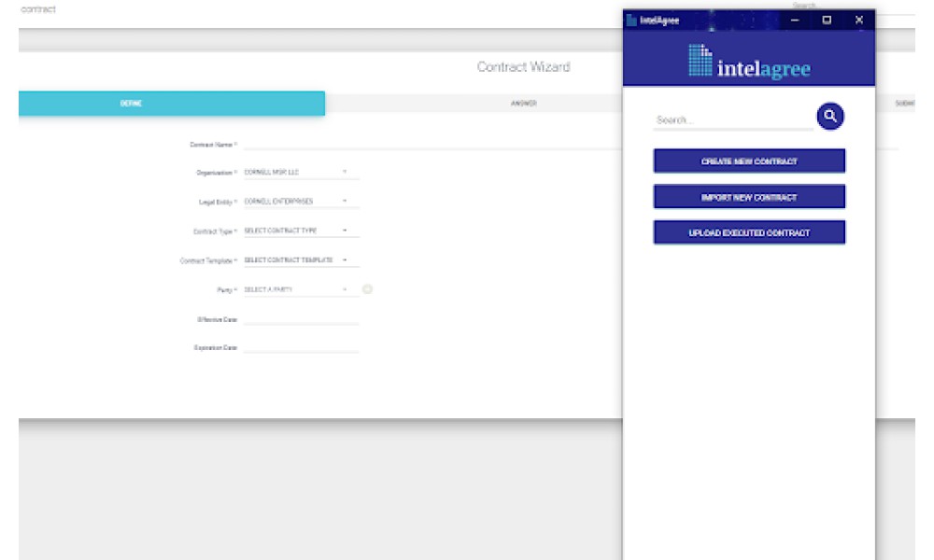The height and width of the screenshot is (560, 934).
Task: Click the intelagree logo in the header
Action: tap(749, 62)
